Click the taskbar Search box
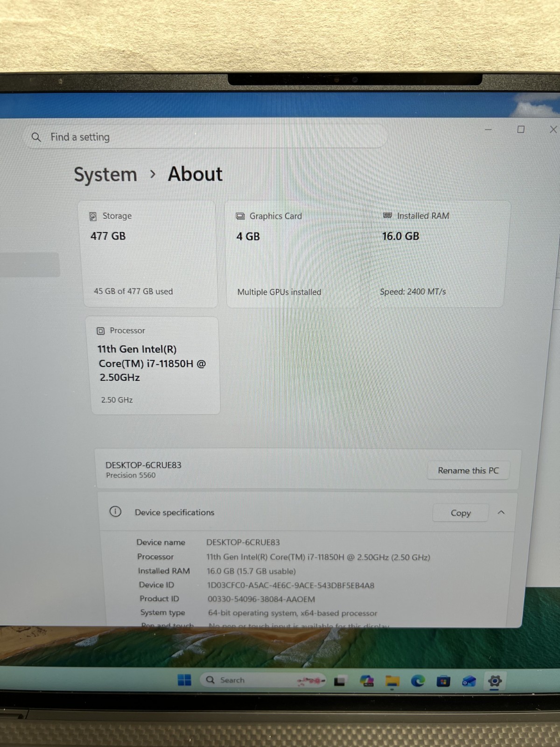560x747 pixels. (264, 680)
